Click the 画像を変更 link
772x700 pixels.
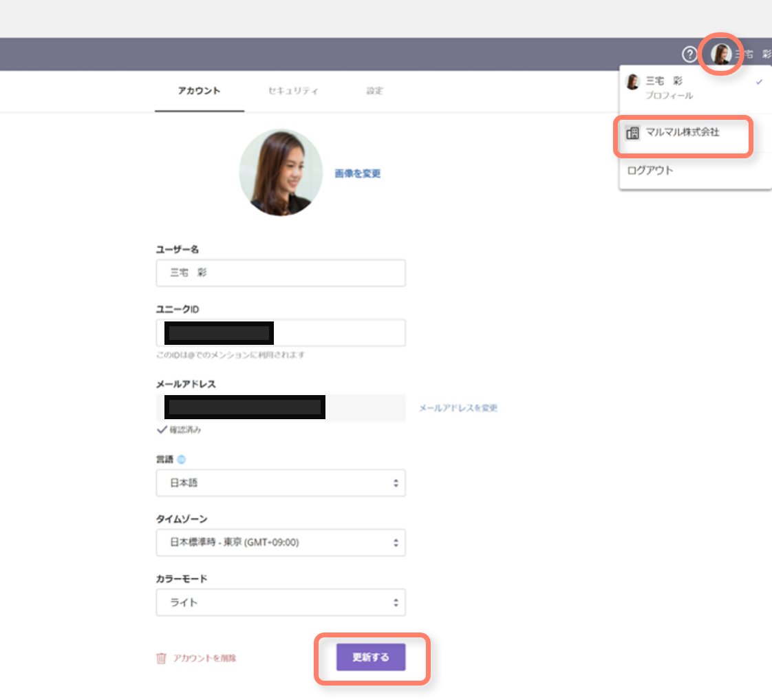coord(358,173)
